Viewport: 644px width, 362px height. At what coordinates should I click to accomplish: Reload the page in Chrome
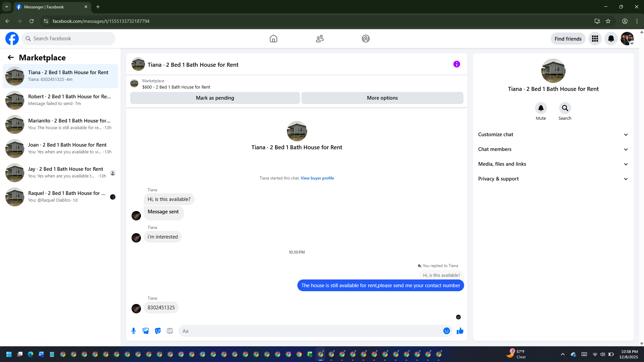(32, 21)
